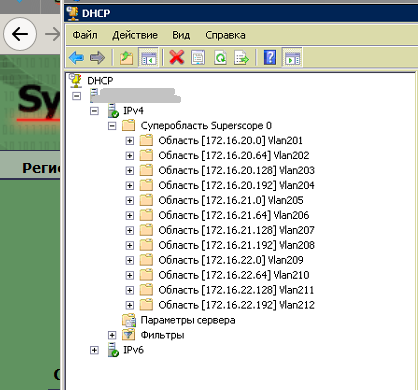
Task: Select the IPv6 label
Action: tap(133, 350)
